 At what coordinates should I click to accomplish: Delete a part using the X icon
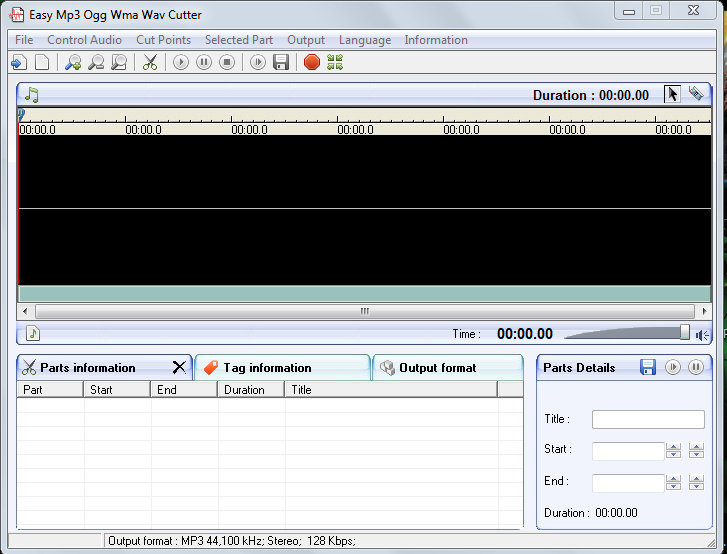coord(179,368)
